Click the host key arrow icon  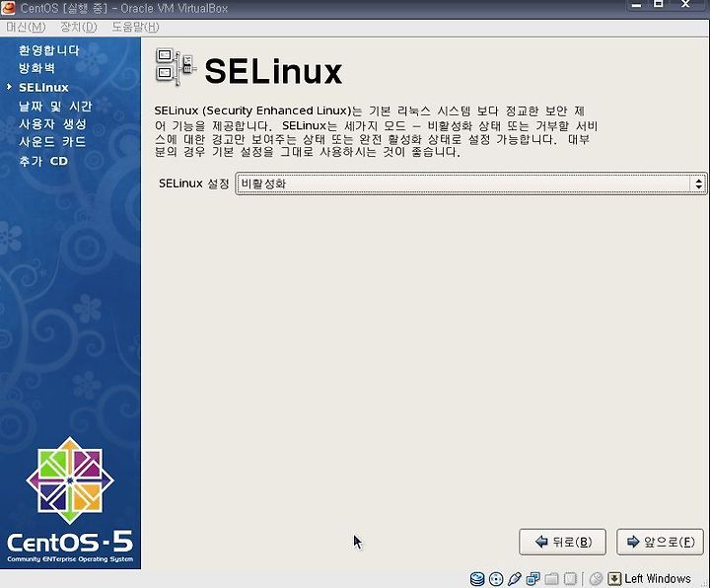pos(614,578)
